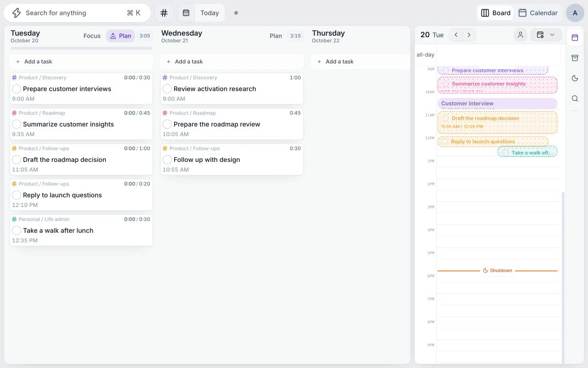Click the Shutdown marker on the timeline
The width and height of the screenshot is (588, 368).
point(498,270)
